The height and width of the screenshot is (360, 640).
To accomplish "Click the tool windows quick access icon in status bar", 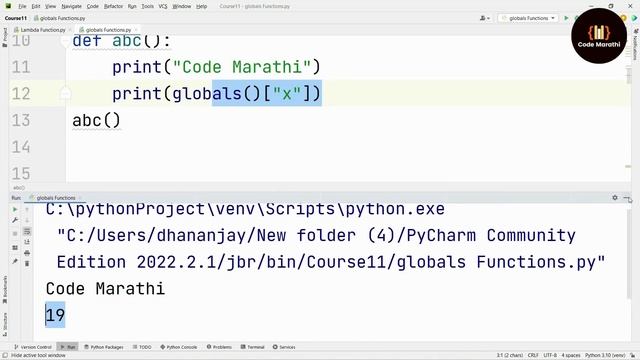I will tap(4, 356).
